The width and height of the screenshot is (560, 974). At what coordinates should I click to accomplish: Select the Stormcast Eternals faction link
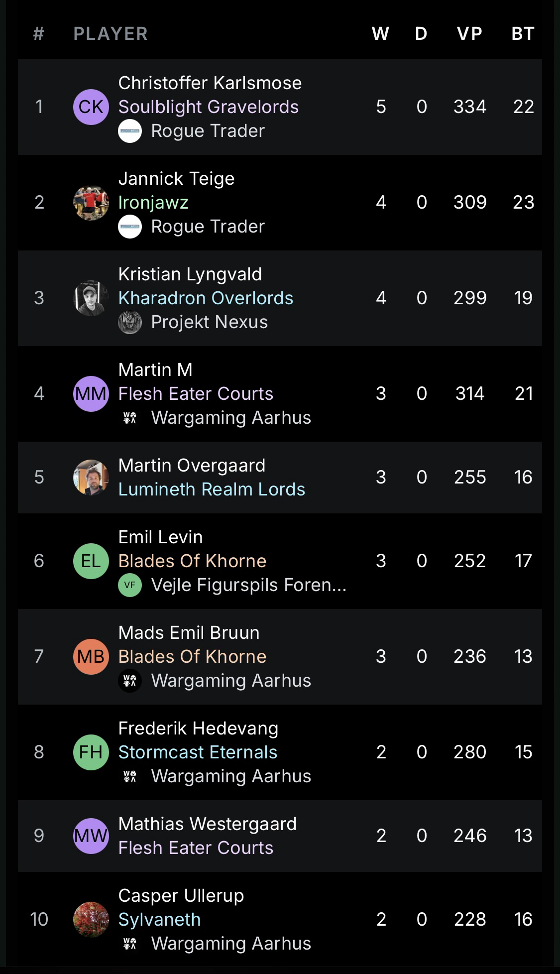198,752
